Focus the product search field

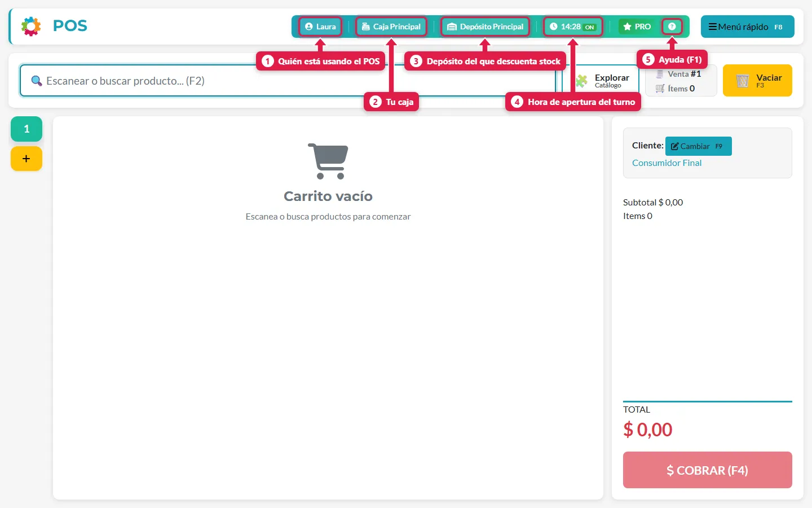click(288, 81)
